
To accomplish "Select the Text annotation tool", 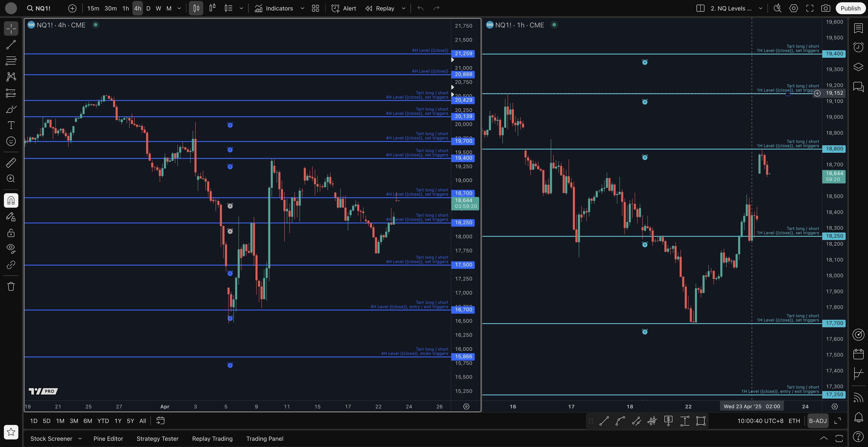I will [11, 125].
